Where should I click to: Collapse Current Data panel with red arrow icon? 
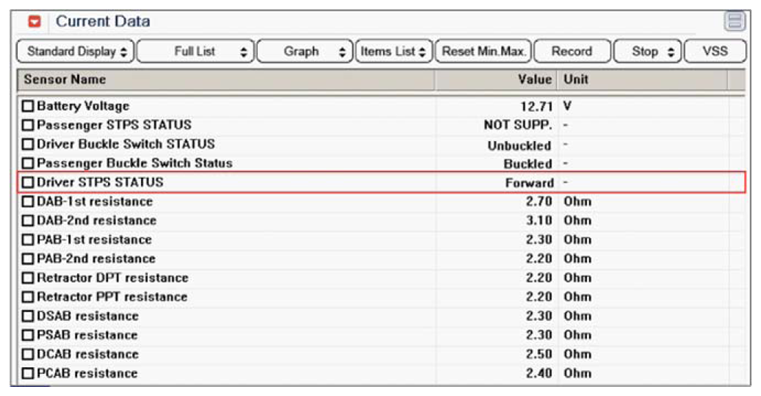coord(34,22)
